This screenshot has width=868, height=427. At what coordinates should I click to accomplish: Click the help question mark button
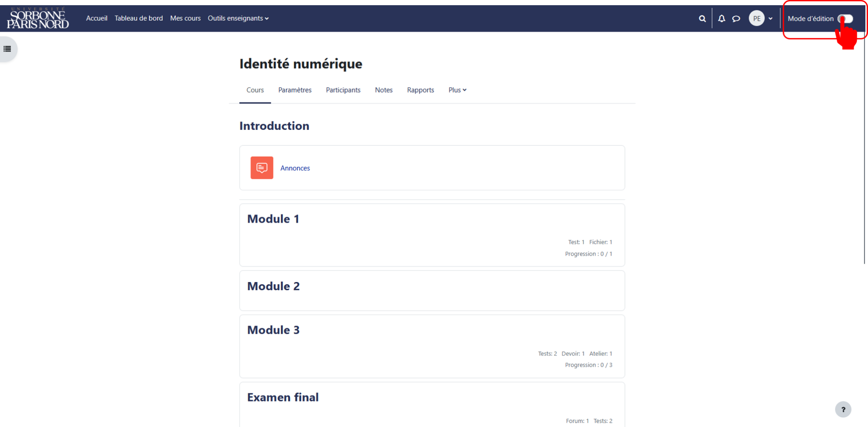coord(843,409)
